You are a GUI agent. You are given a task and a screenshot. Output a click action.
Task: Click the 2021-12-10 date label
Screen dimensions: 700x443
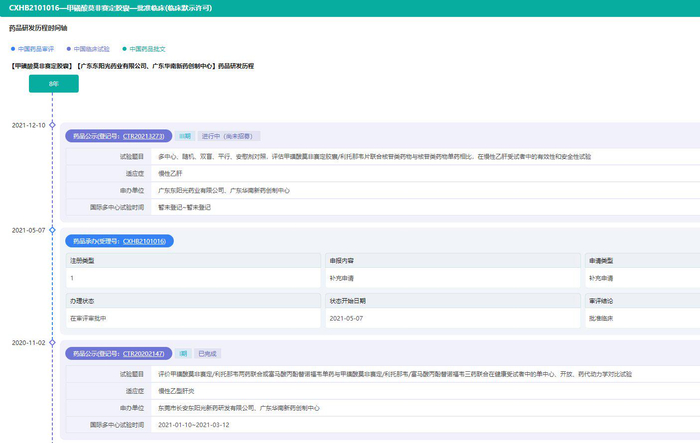pos(29,125)
